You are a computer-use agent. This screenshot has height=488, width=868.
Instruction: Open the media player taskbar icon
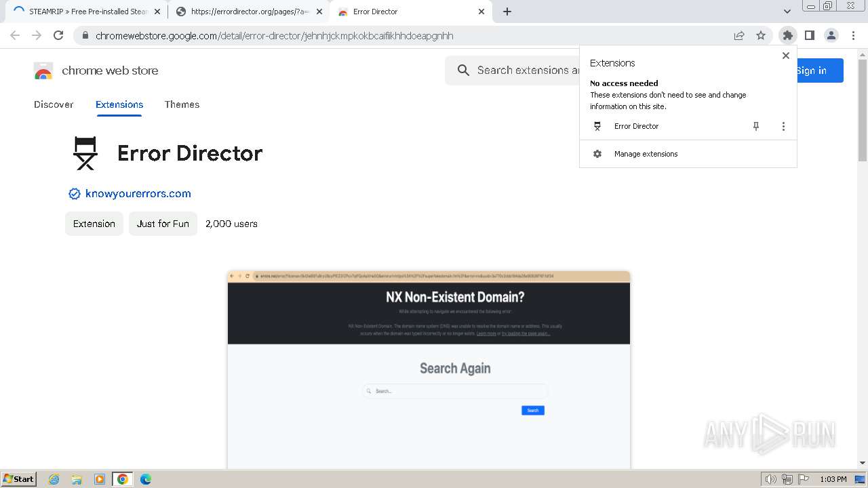click(100, 479)
